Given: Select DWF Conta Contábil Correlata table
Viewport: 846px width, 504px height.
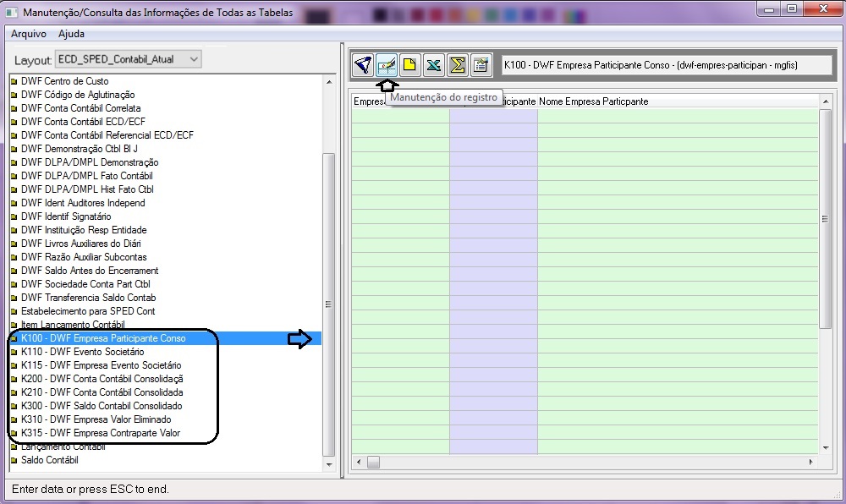Looking at the screenshot, I should click(81, 107).
